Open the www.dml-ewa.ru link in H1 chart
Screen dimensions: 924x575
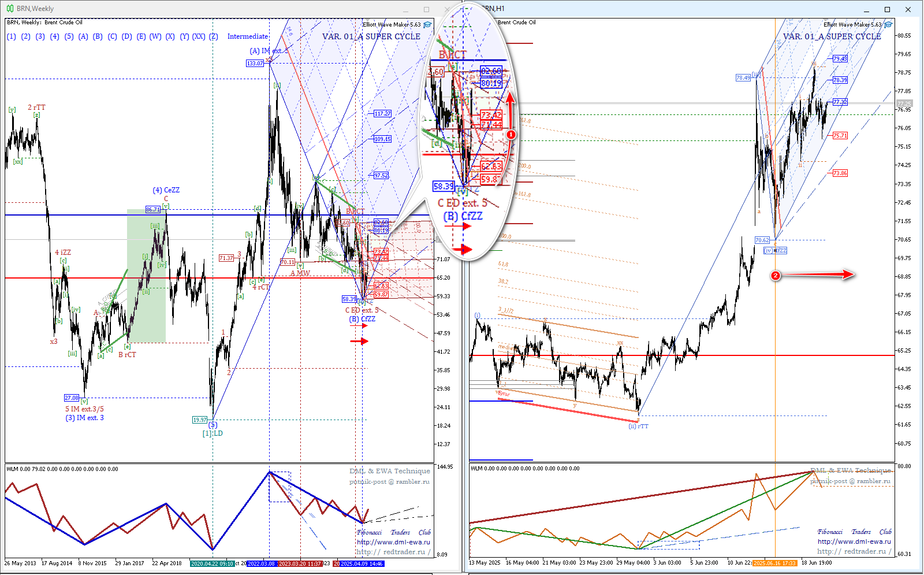[x=854, y=542]
